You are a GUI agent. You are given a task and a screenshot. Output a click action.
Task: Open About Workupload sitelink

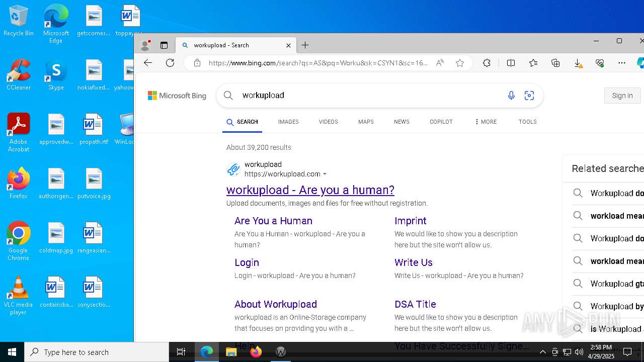pyautogui.click(x=276, y=304)
